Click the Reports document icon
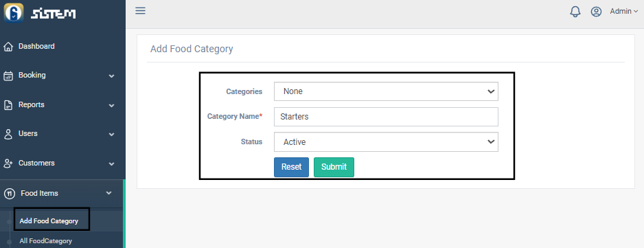 click(8, 105)
